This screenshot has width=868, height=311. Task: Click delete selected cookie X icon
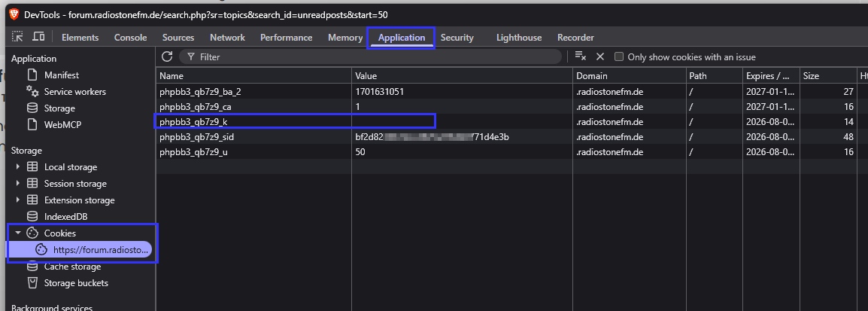[600, 56]
